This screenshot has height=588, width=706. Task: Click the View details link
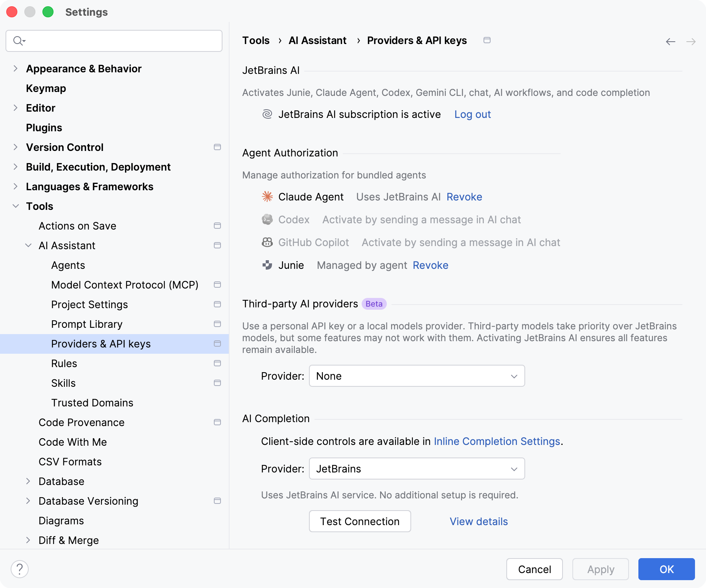(479, 521)
